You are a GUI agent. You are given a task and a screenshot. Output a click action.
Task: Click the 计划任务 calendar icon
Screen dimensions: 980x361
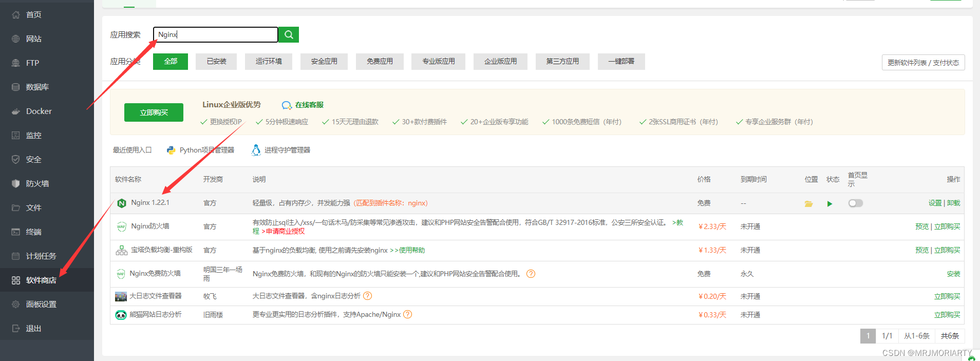click(x=16, y=256)
